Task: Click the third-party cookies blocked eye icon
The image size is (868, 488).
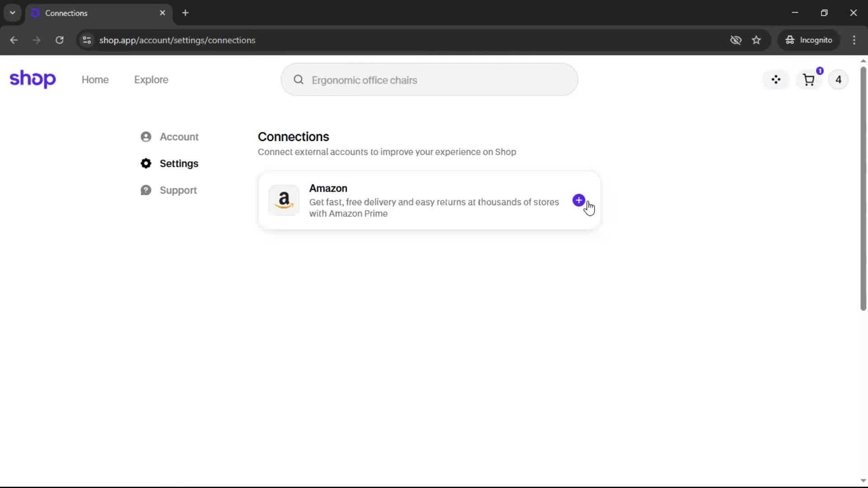Action: click(x=736, y=40)
